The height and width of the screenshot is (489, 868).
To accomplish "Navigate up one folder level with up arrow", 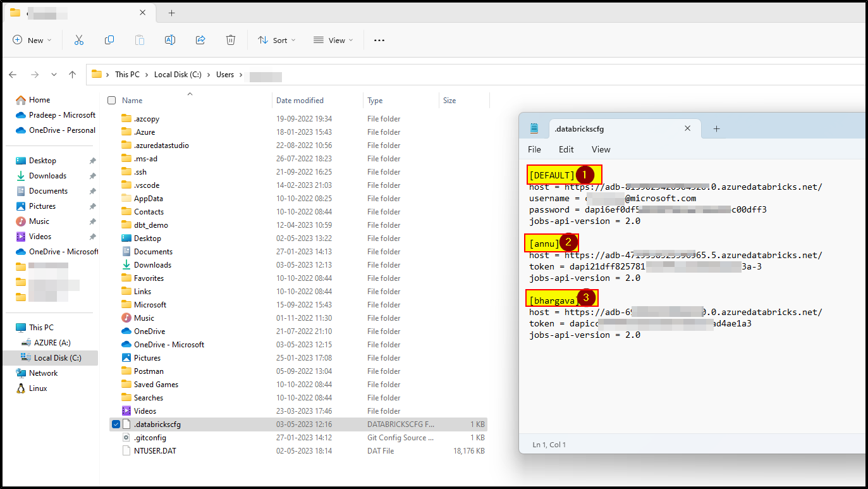I will click(x=73, y=74).
